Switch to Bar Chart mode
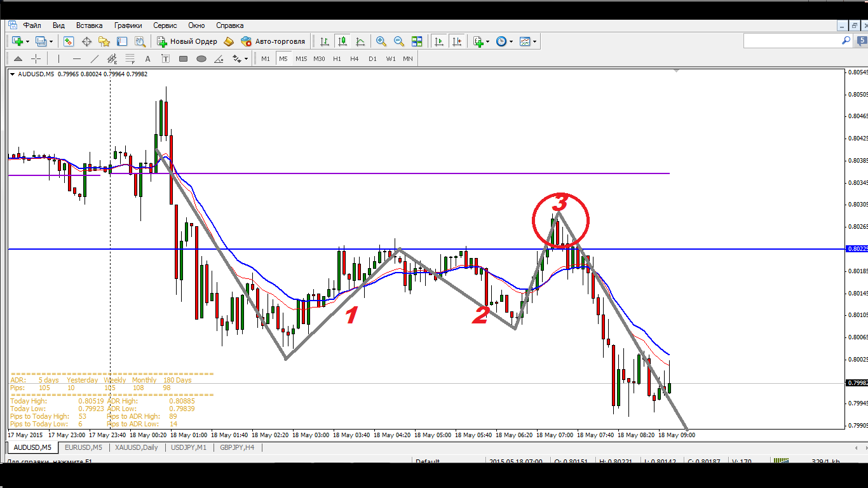This screenshot has width=868, height=488. coord(325,41)
